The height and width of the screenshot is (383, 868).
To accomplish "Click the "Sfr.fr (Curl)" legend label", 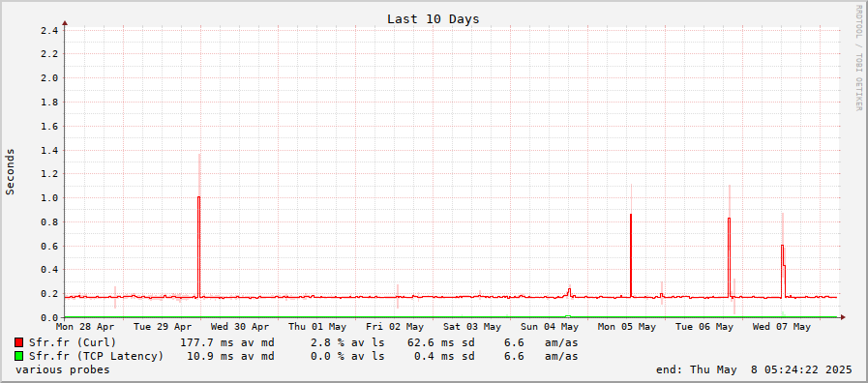I will tap(73, 342).
